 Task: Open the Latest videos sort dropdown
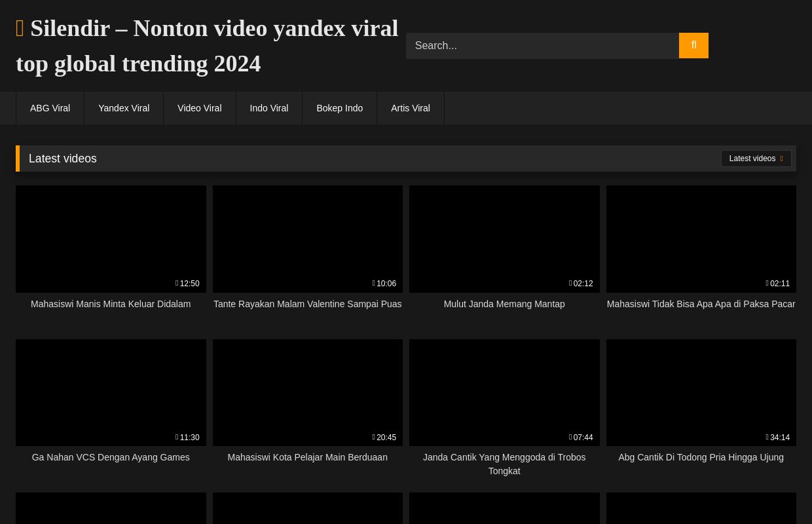point(756,159)
